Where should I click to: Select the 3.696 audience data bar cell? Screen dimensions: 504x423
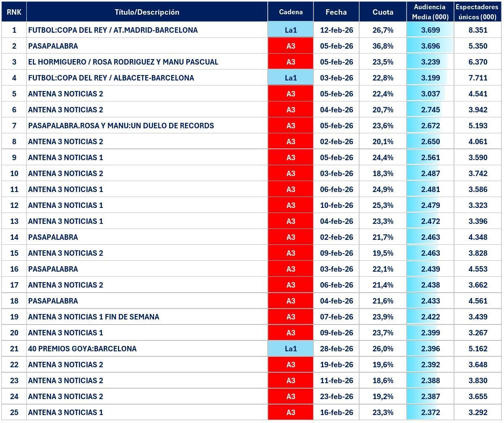pos(430,46)
